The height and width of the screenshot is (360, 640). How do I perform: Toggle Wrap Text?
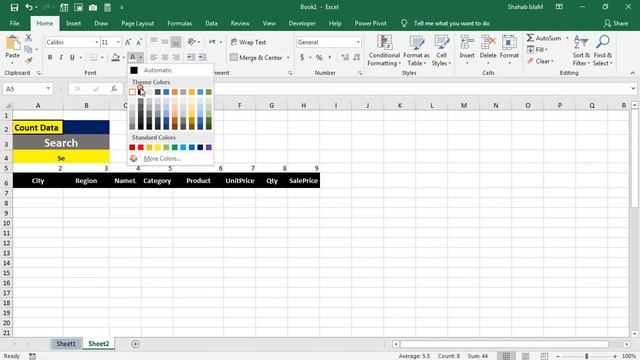click(x=248, y=42)
